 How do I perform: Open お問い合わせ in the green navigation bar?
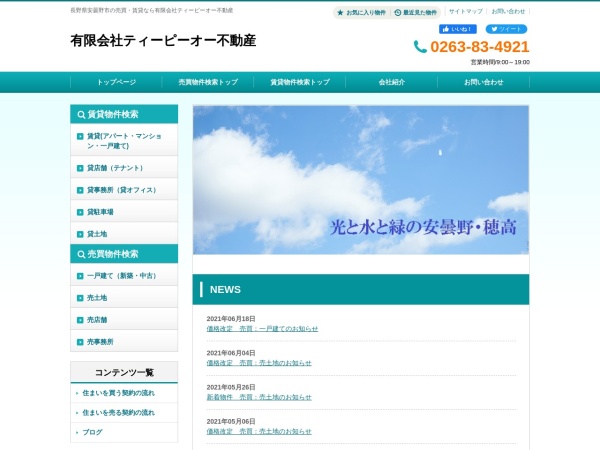[484, 82]
